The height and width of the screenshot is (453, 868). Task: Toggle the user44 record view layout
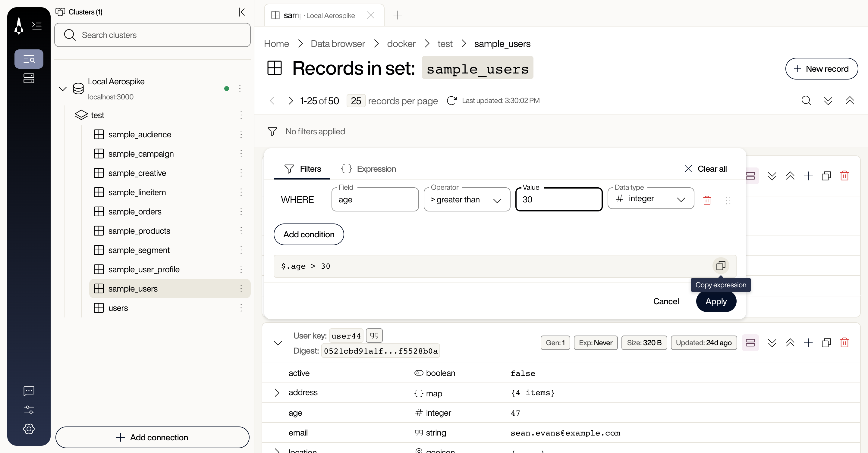[x=750, y=342]
